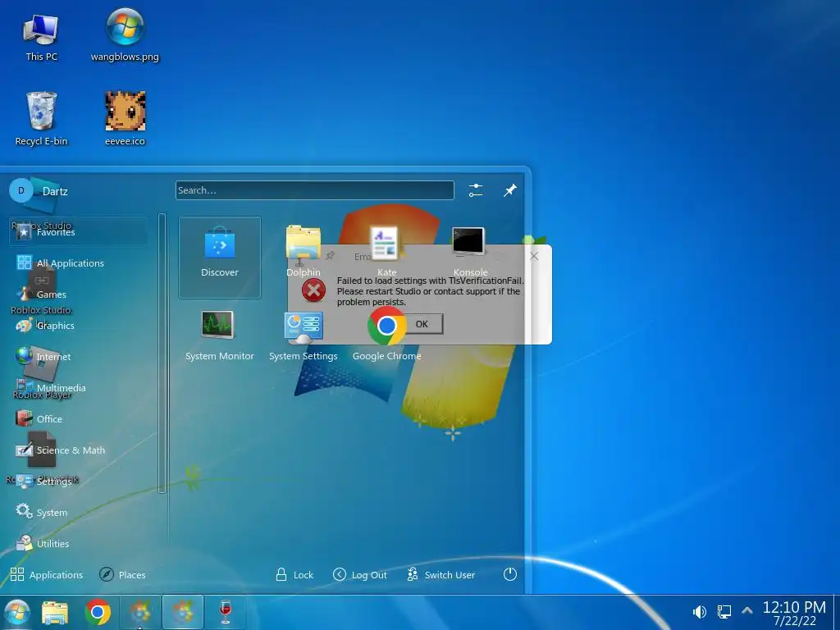The image size is (840, 630).
Task: Click the Dartz user avatar
Action: (21, 190)
